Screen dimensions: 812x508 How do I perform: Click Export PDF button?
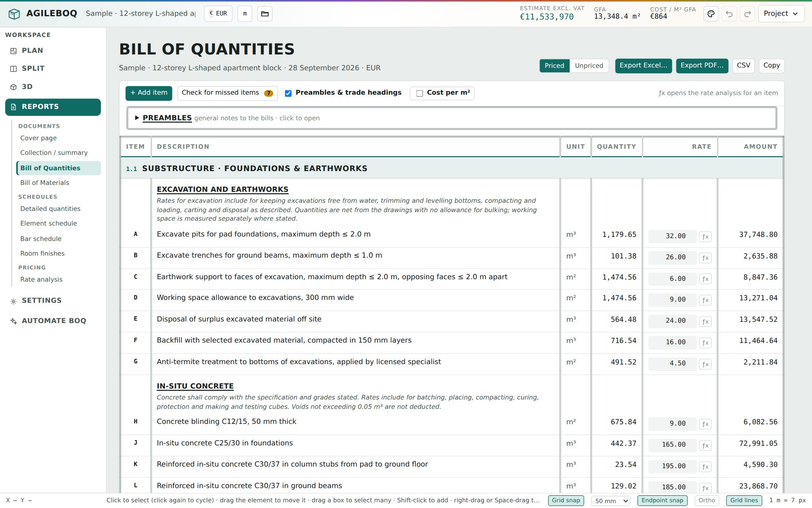pos(702,65)
